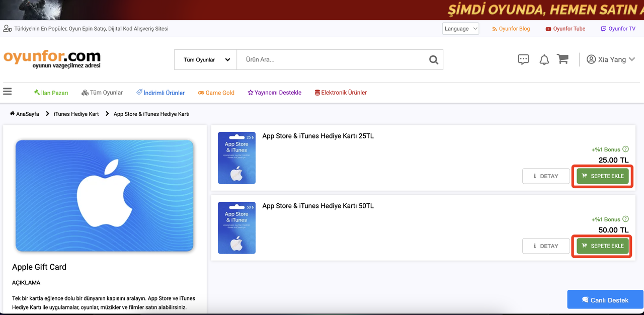Click the oyunfor.com logo
This screenshot has width=644, height=315.
point(52,59)
